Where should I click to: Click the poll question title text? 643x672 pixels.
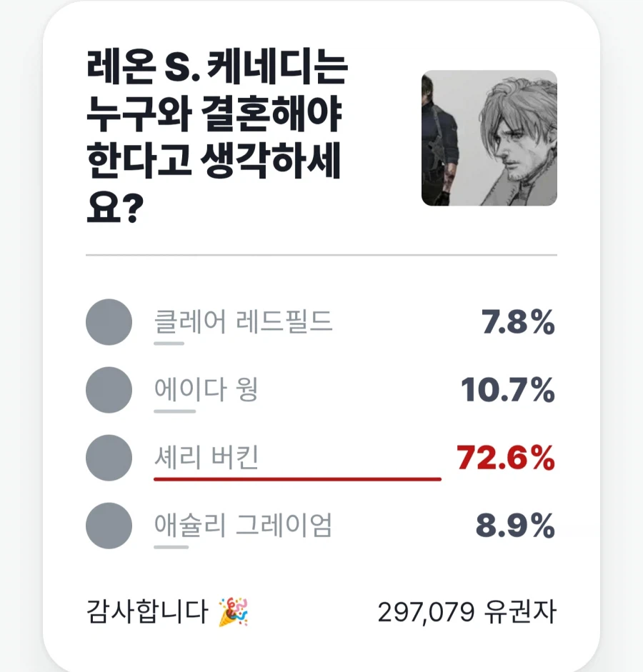(x=217, y=138)
